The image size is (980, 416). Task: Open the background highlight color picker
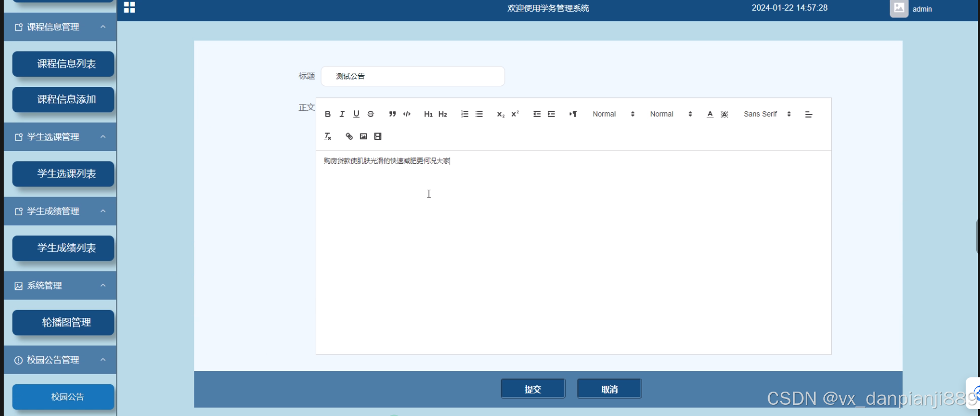[x=724, y=114]
